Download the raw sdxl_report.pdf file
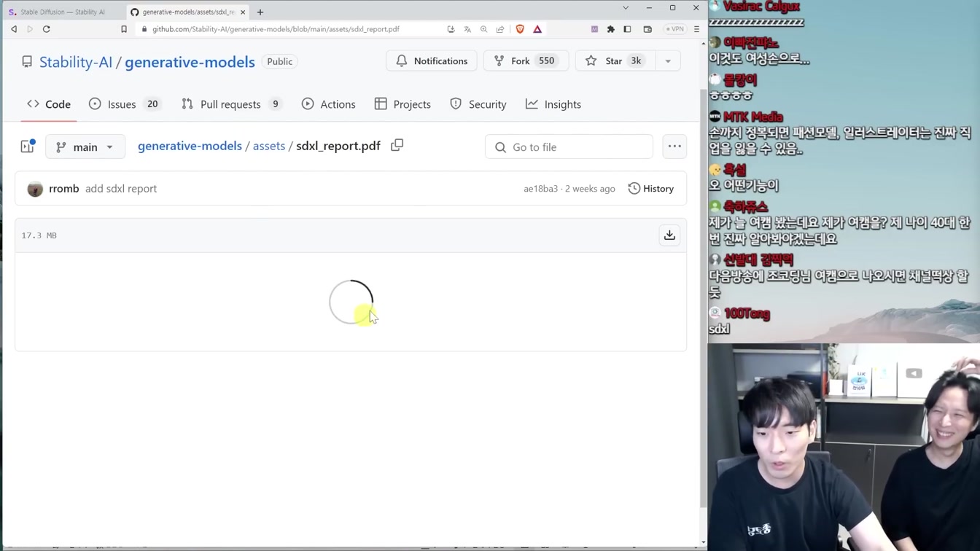 point(669,235)
